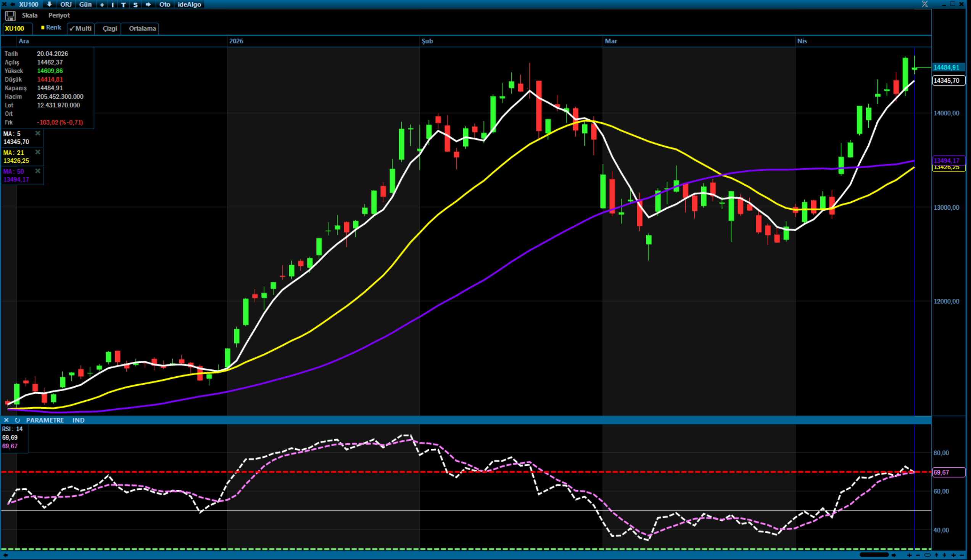Click the bottom horizontal scrollbar thumb
Viewport: 971px width, 560px height.
874,555
